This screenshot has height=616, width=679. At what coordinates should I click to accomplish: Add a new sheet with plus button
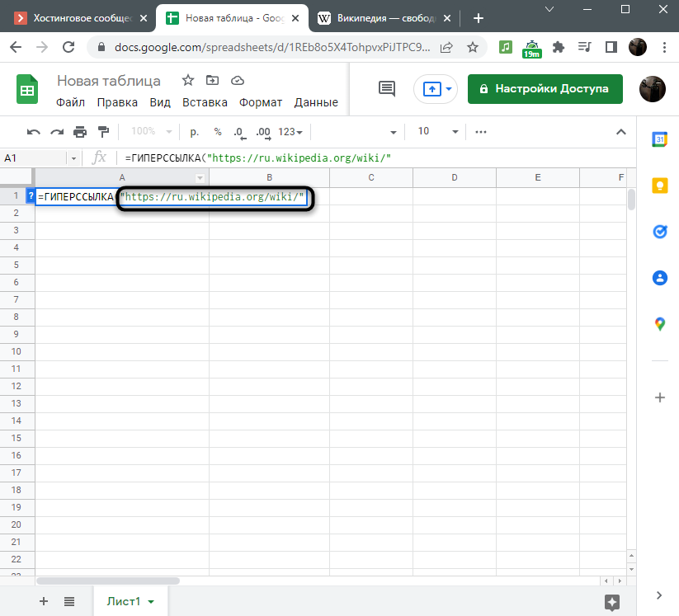(44, 601)
